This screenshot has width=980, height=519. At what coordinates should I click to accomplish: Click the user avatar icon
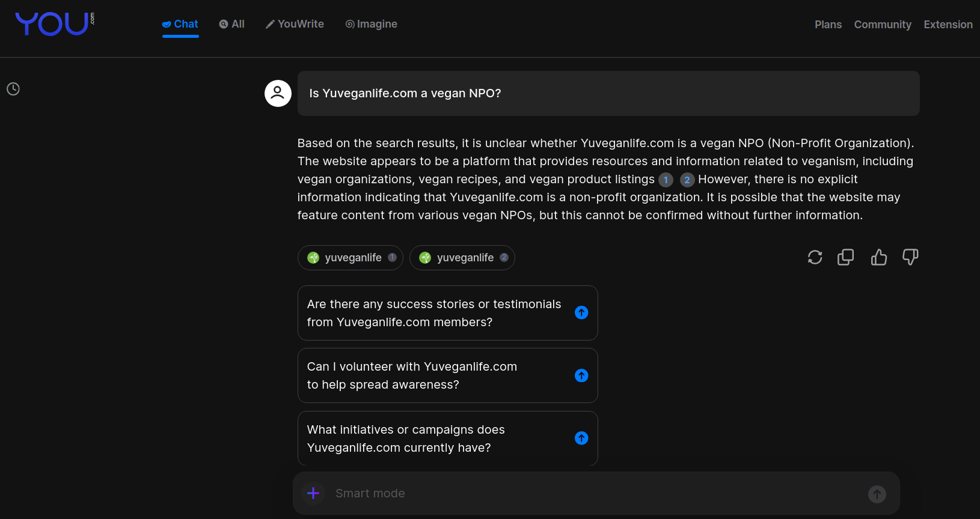[278, 93]
